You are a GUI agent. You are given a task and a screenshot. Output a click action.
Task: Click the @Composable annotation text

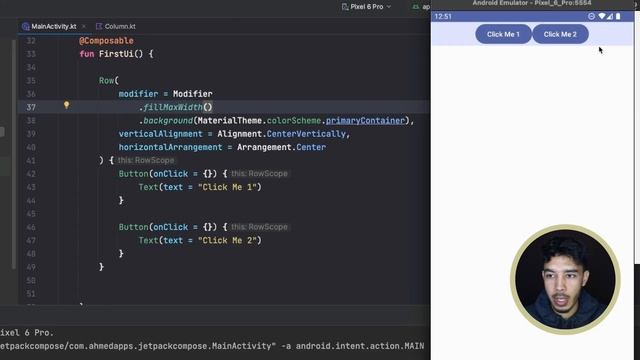[x=106, y=40]
